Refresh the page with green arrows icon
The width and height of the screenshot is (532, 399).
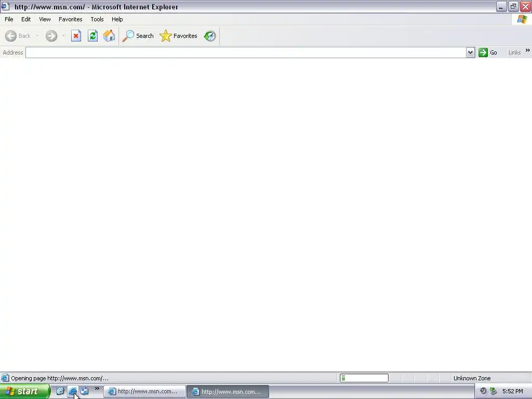pos(92,36)
